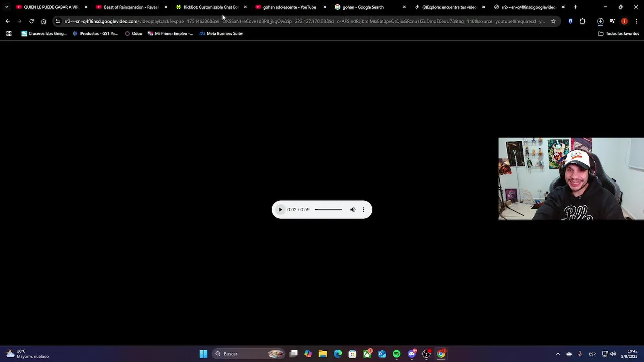Bookmark this page with the star icon

[x=553, y=21]
